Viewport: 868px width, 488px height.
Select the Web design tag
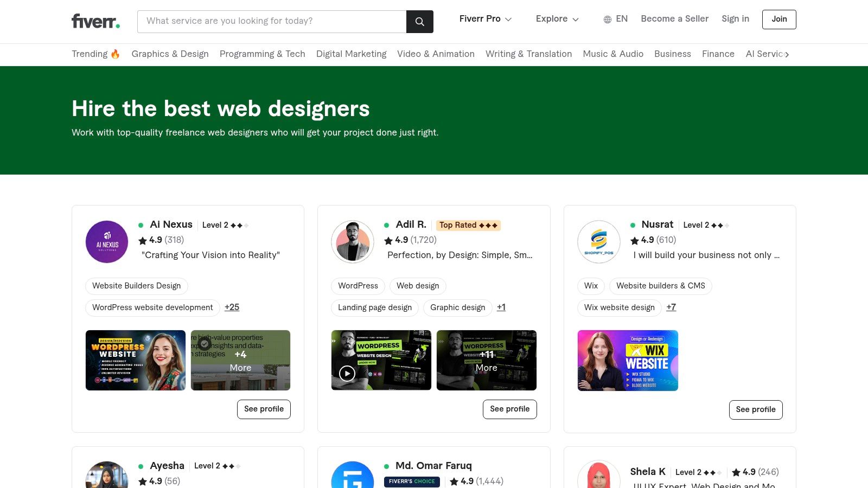coord(418,286)
